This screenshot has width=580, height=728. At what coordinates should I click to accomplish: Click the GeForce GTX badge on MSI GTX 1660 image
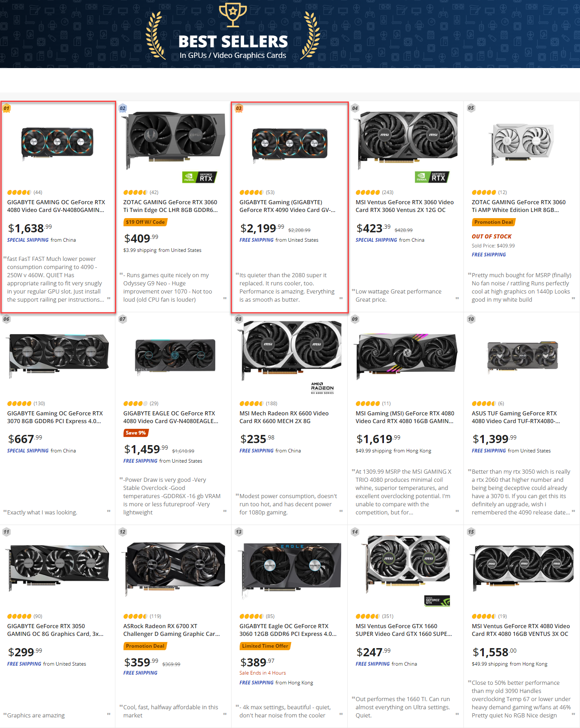pyautogui.click(x=437, y=600)
